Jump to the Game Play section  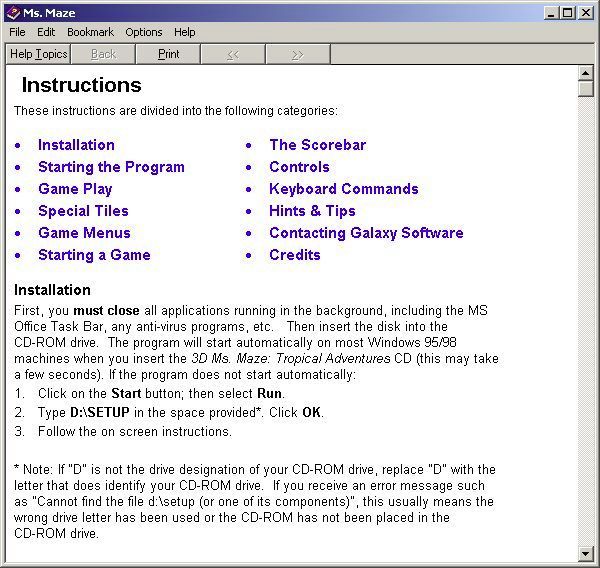point(75,189)
